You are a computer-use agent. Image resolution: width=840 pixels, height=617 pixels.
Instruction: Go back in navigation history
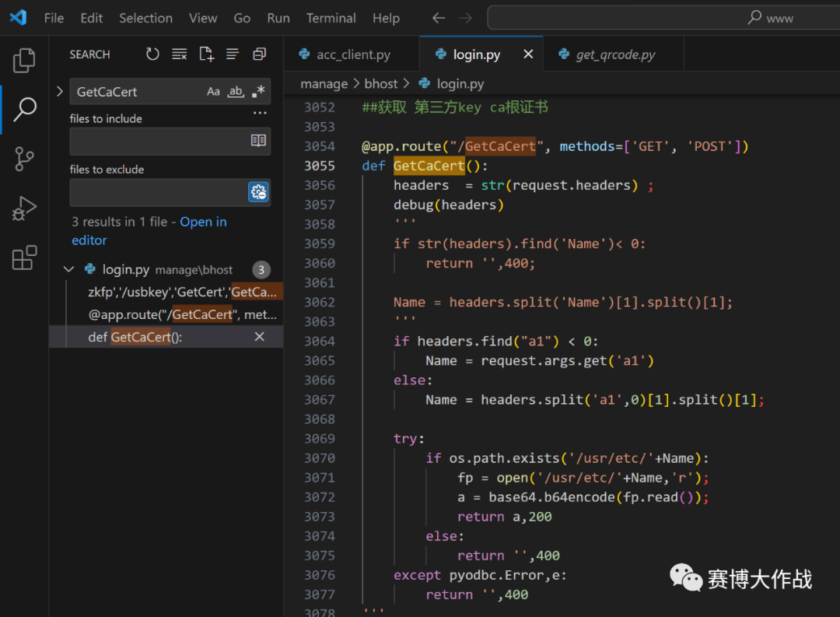point(439,18)
